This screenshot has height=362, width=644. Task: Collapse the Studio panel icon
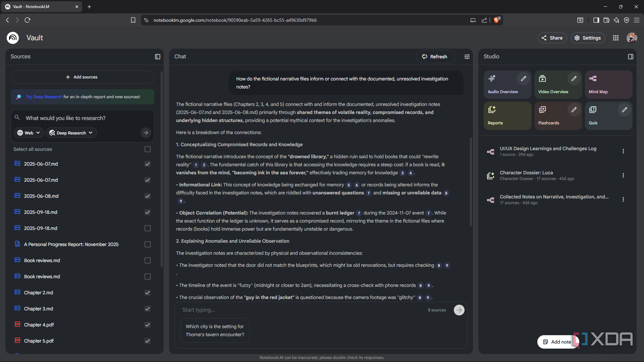[x=631, y=57]
